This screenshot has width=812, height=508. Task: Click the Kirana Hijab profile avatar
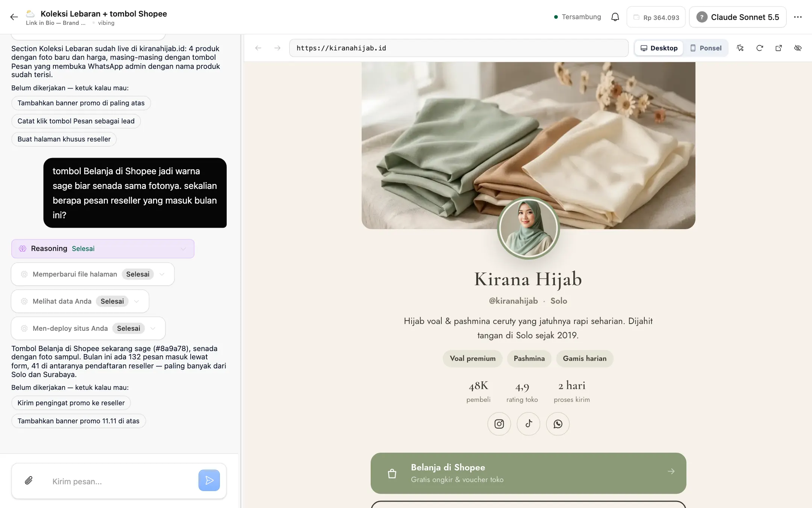tap(528, 228)
